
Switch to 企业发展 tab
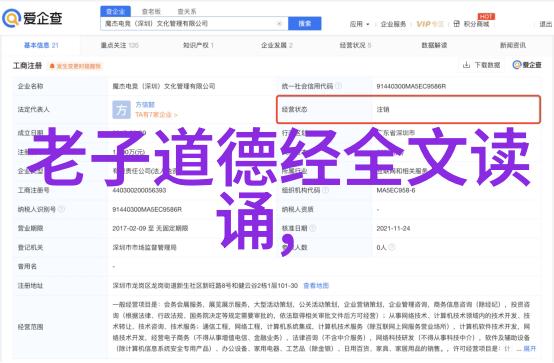point(277,45)
